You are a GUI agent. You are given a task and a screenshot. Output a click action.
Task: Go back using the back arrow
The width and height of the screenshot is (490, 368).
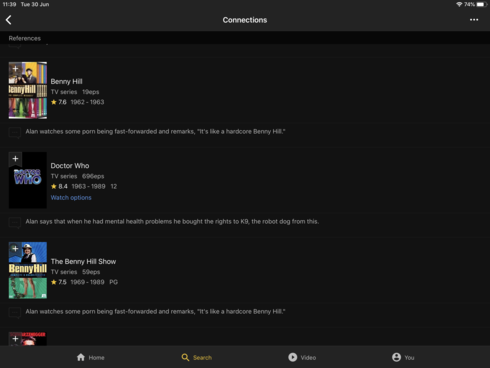pos(9,20)
